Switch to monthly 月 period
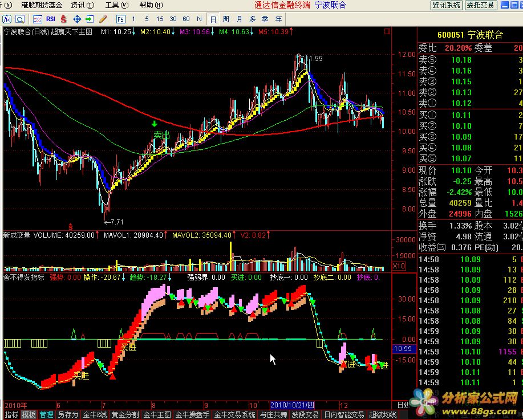Screen dimensions: 523x420 239,19
